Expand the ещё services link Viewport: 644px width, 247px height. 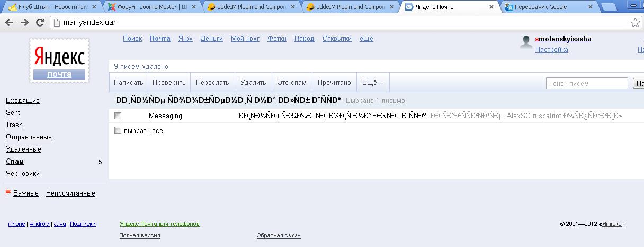(366, 39)
